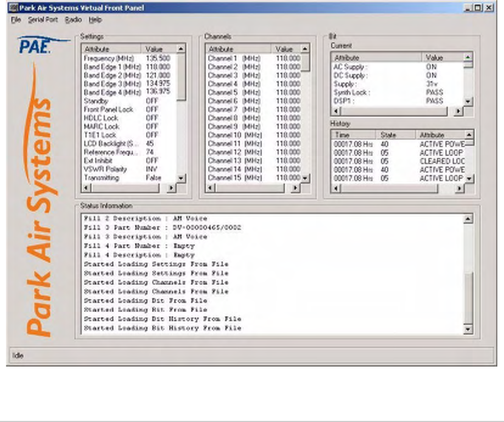
Task: Click the Settings list scroll-down arrow
Action: point(181,178)
